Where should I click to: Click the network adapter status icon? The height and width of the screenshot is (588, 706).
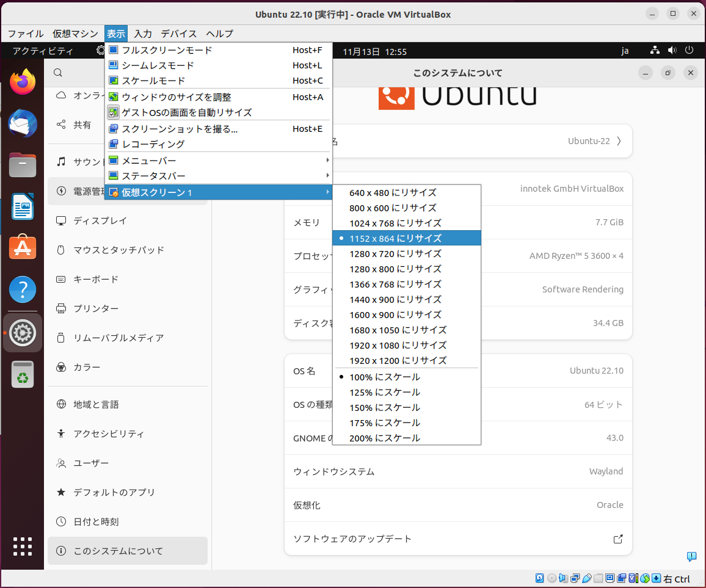coord(575,579)
